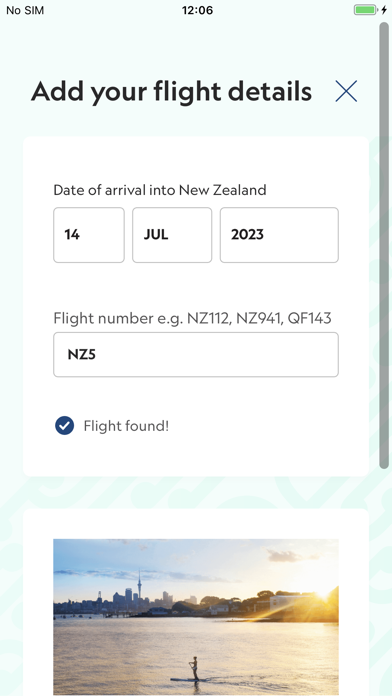Tap the blue Flight found checkmark icon
This screenshot has width=392, height=696.
[64, 426]
